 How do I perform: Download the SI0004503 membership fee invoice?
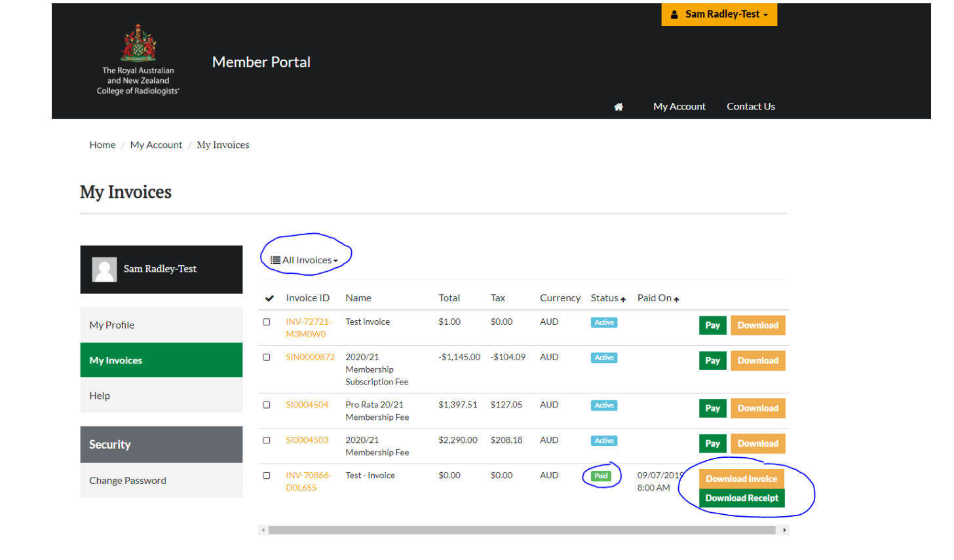[757, 444]
